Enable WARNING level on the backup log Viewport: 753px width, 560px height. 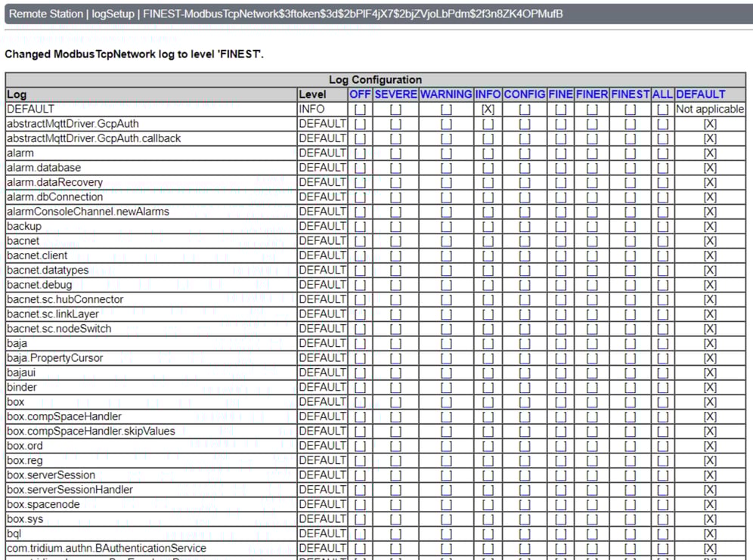(445, 226)
